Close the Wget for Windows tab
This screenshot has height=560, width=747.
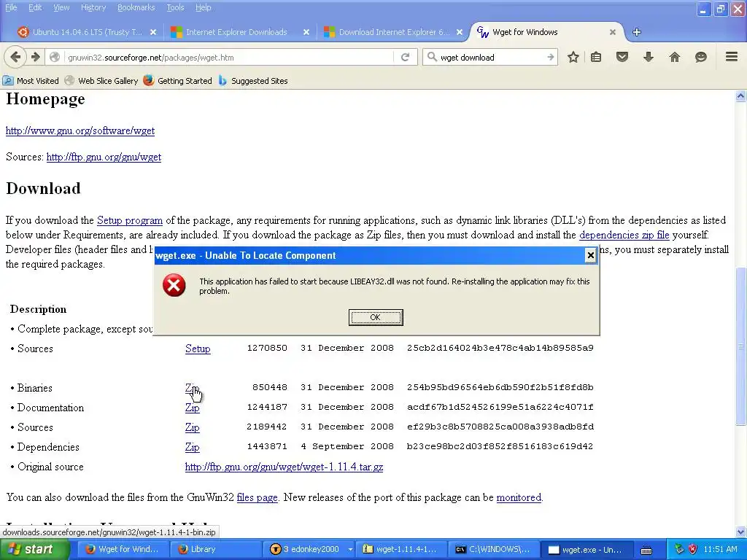(x=613, y=32)
